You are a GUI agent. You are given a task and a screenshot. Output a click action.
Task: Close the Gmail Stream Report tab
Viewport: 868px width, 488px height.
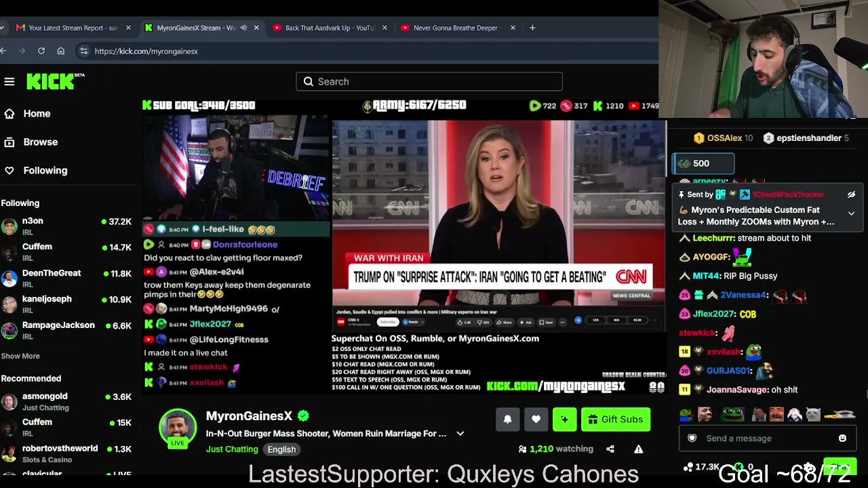[128, 28]
